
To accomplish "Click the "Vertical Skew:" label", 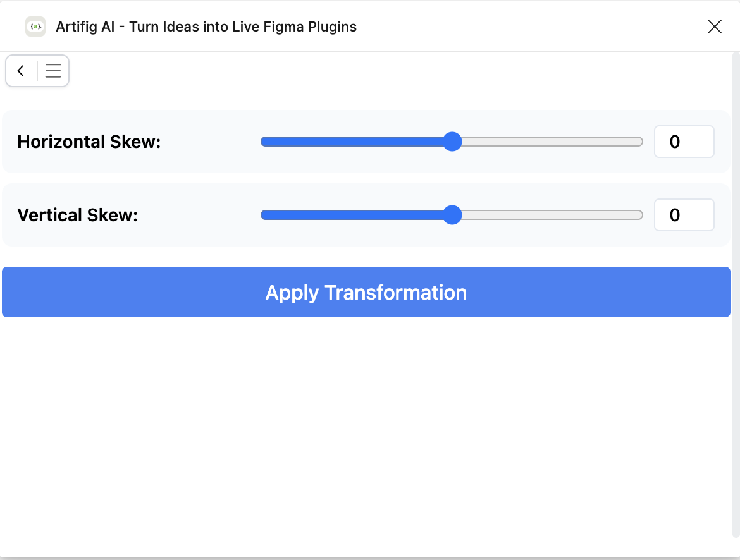I will (x=77, y=215).
